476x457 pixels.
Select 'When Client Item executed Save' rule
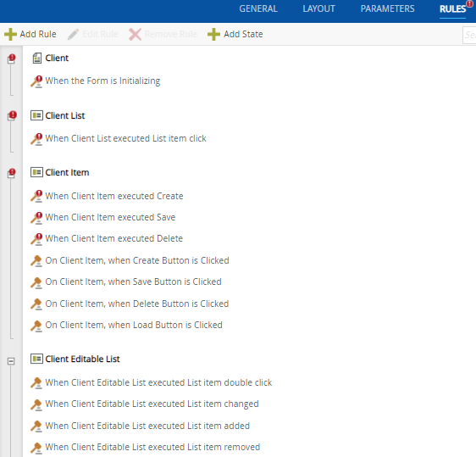[110, 217]
